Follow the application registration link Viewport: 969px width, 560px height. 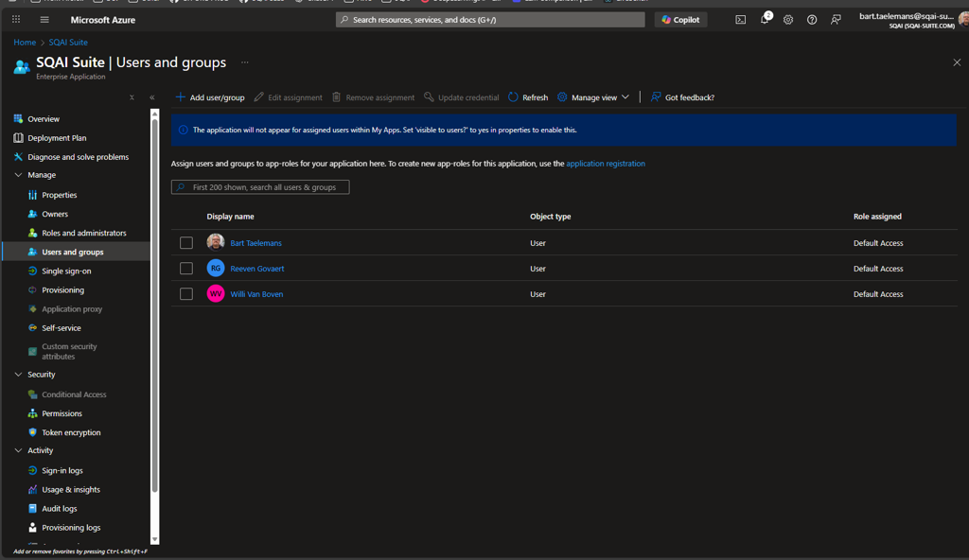click(606, 164)
